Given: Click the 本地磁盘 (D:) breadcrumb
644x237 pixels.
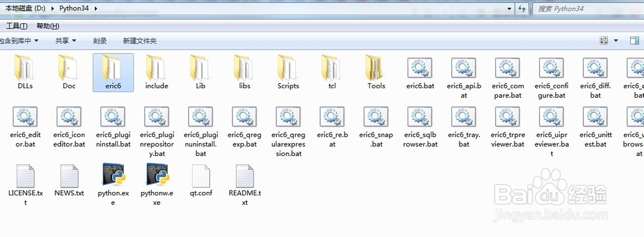Looking at the screenshot, I should pos(26,8).
